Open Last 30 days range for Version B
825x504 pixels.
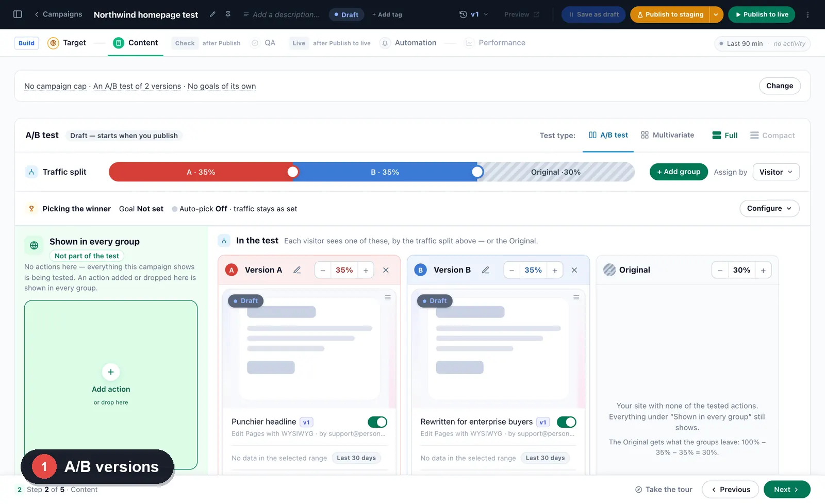(x=545, y=458)
